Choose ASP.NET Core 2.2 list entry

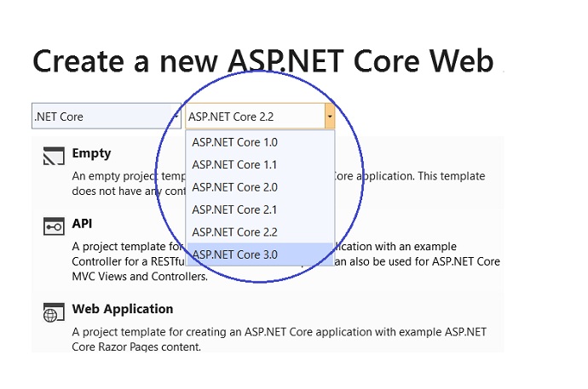coord(260,232)
